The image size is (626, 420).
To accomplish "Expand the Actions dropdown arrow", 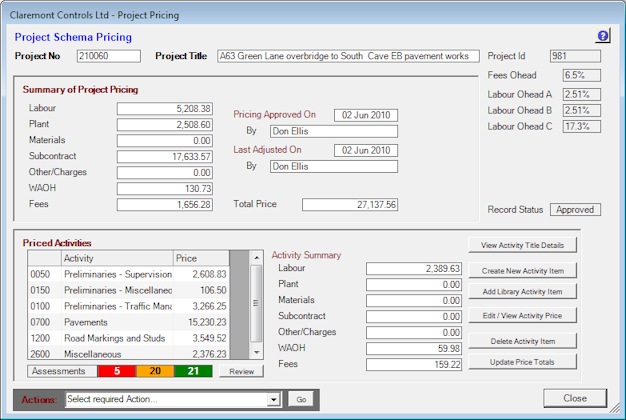I will 273,399.
